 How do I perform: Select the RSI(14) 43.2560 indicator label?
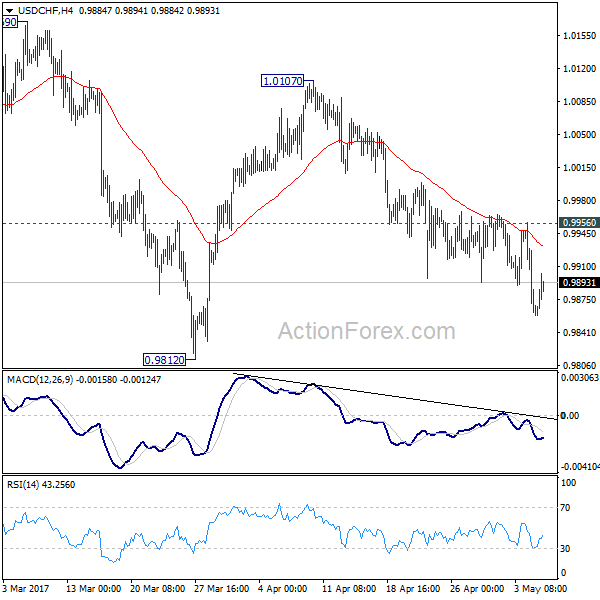coord(41,484)
